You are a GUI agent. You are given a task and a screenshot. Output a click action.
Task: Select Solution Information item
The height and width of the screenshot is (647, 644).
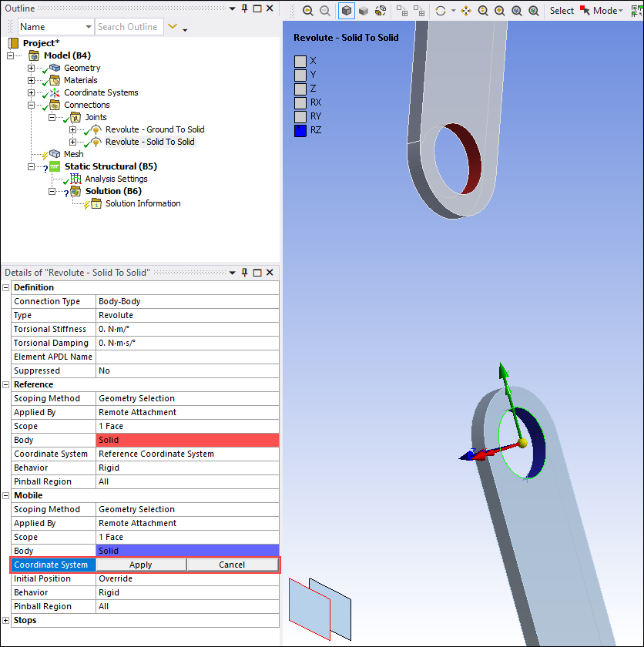143,203
